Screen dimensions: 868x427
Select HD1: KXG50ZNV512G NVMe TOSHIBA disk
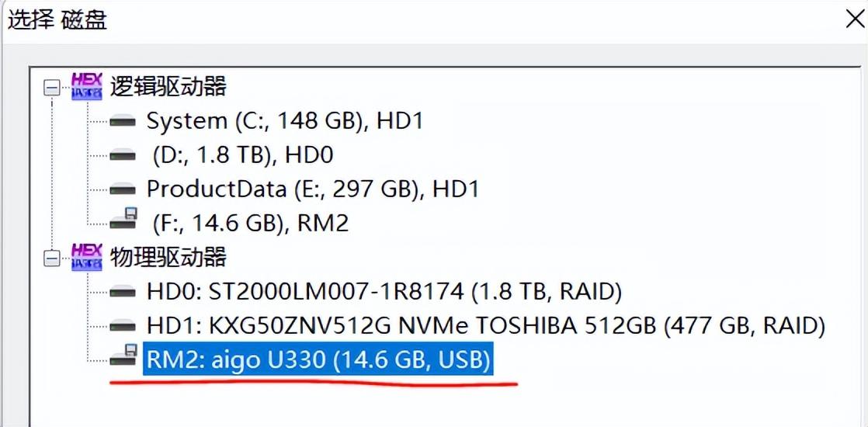coord(485,325)
